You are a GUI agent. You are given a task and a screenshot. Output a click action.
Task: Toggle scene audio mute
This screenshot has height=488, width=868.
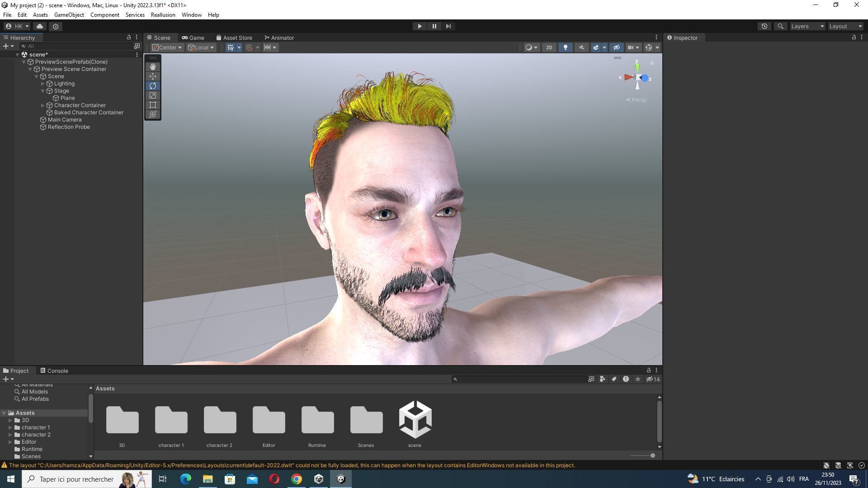click(581, 47)
